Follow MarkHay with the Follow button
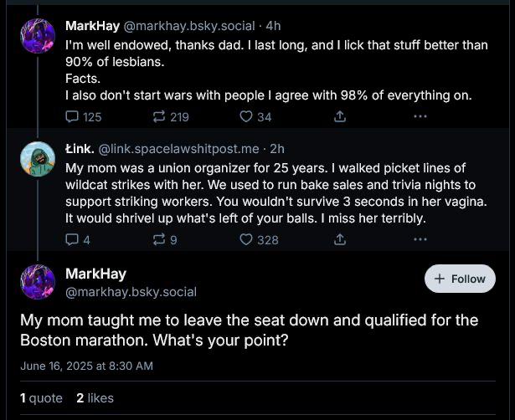Image resolution: width=515 pixels, height=420 pixels. (x=460, y=279)
